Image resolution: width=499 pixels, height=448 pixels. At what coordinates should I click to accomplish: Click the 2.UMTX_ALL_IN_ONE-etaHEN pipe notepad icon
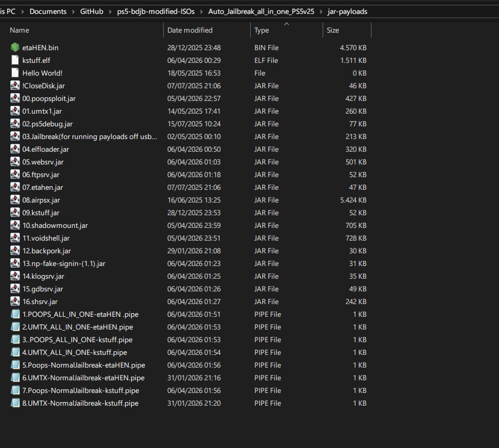[x=15, y=327]
